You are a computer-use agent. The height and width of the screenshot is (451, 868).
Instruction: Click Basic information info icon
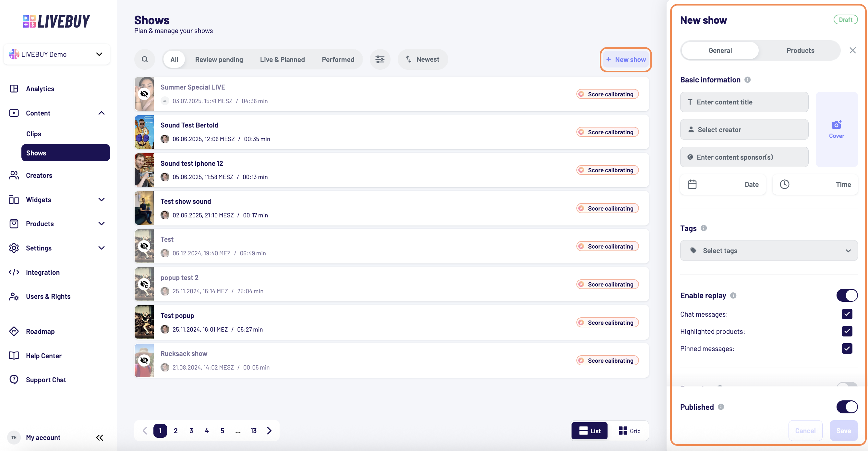point(747,79)
